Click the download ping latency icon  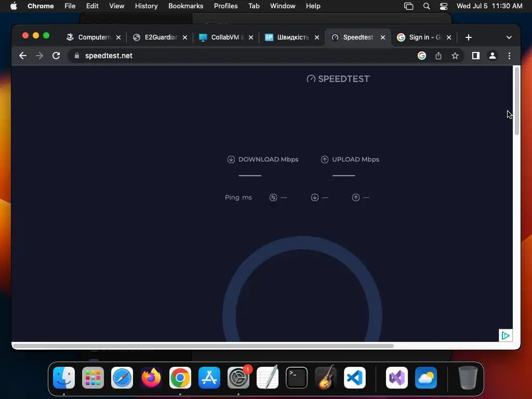(315, 197)
